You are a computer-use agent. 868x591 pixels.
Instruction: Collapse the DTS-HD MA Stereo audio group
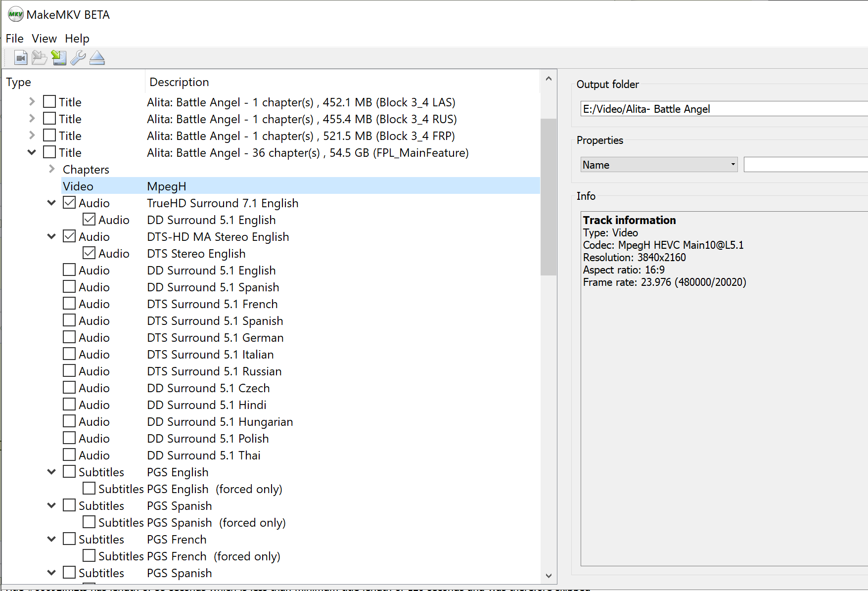[x=51, y=236]
